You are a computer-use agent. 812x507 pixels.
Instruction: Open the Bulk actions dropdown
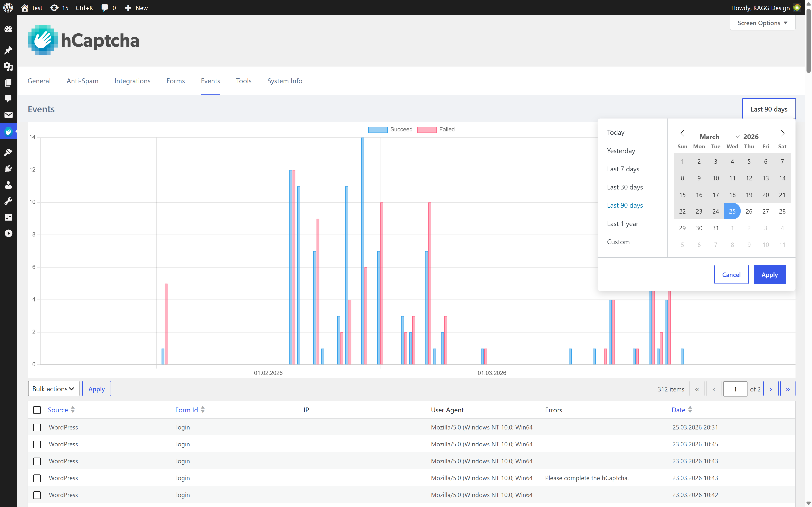pyautogui.click(x=53, y=389)
